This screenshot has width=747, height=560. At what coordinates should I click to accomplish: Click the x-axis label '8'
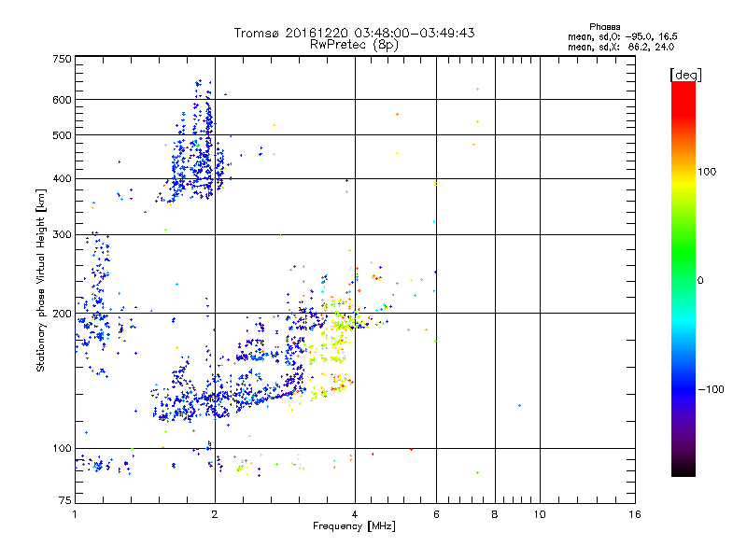(495, 514)
